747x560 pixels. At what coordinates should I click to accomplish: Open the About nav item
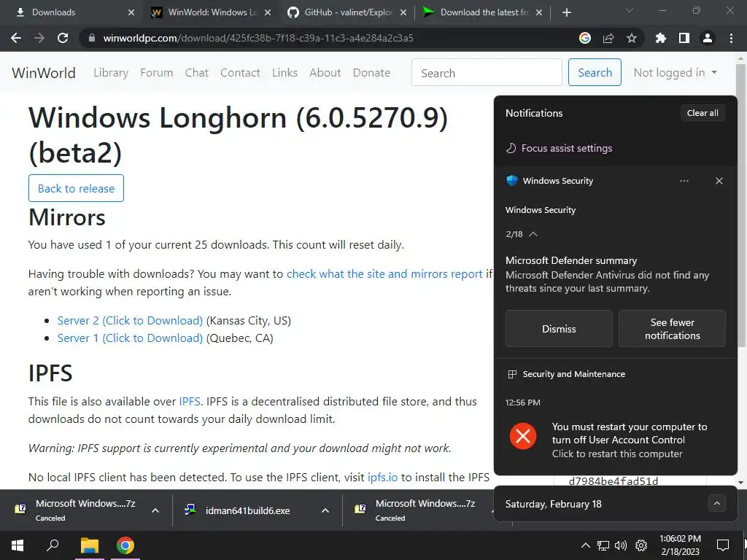(x=325, y=73)
